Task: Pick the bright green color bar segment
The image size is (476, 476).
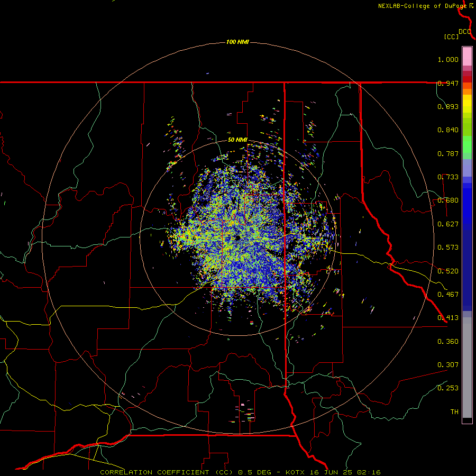Action: click(x=467, y=144)
